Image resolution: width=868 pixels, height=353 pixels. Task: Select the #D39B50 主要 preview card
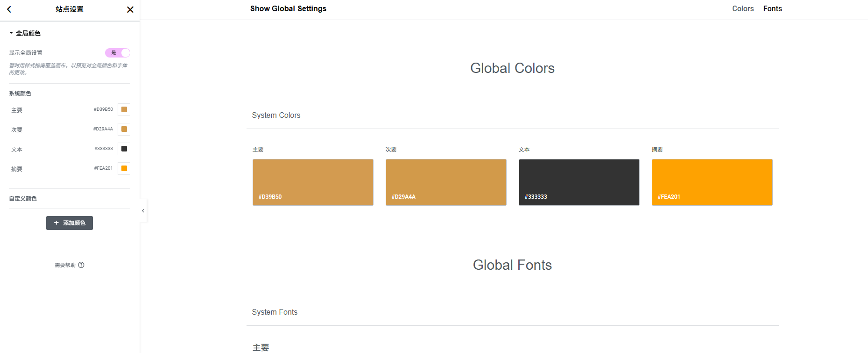click(x=313, y=182)
